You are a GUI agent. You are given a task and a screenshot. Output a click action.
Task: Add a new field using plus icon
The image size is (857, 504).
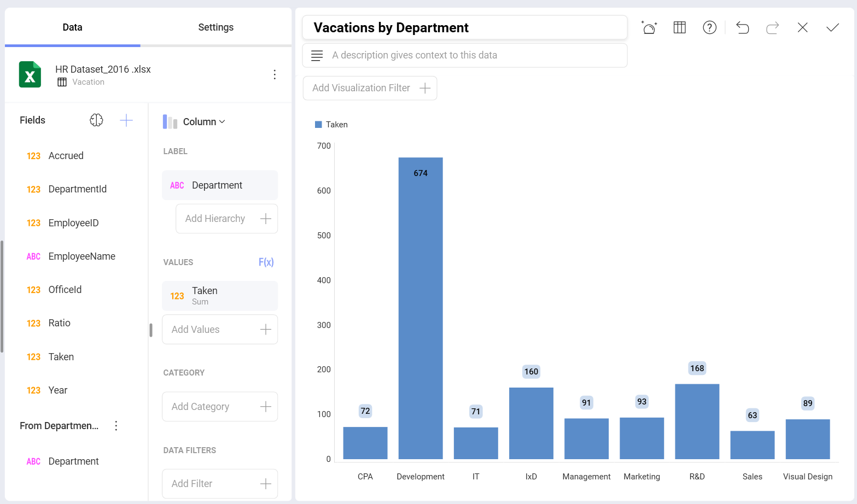[x=126, y=120]
